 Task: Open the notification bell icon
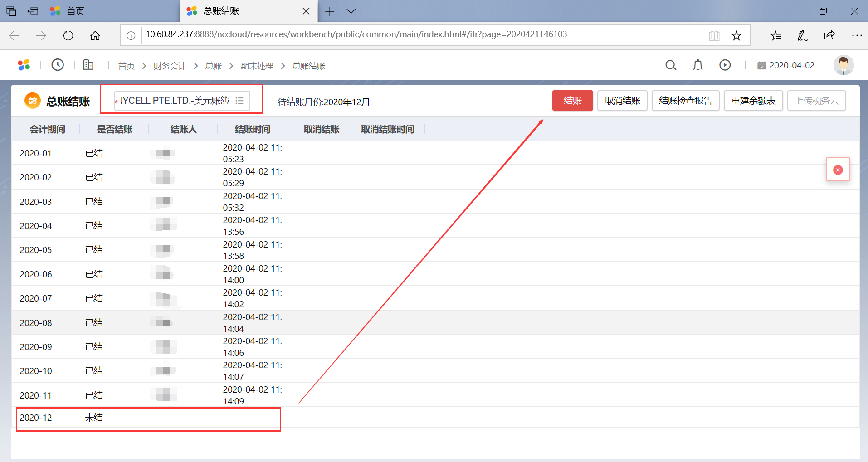pos(698,65)
